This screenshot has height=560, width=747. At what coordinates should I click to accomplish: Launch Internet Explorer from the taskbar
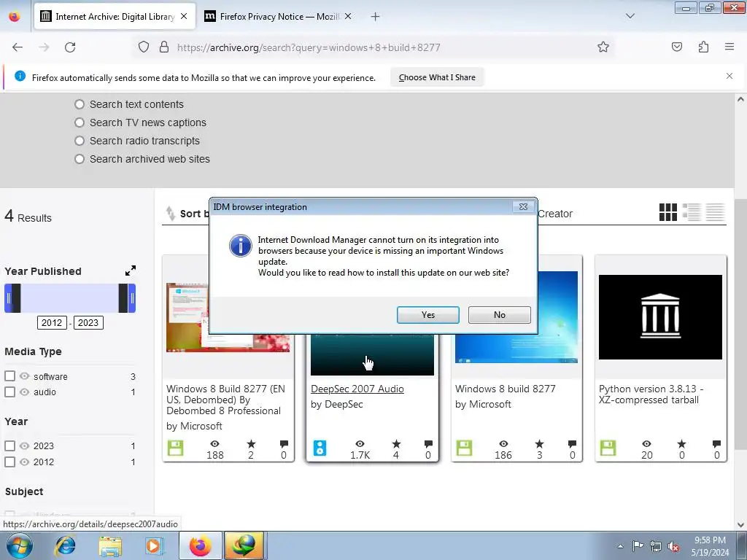(x=65, y=545)
